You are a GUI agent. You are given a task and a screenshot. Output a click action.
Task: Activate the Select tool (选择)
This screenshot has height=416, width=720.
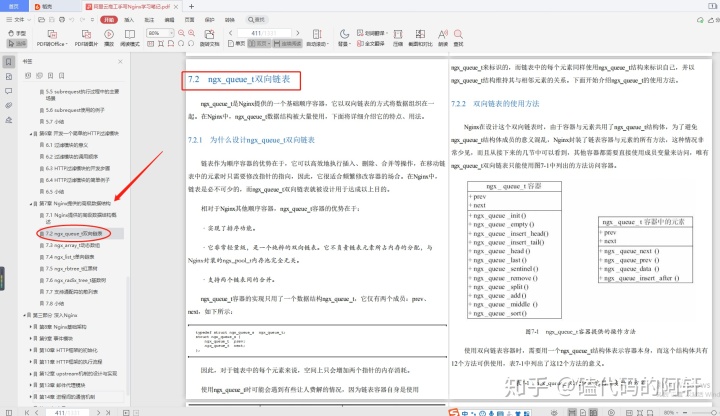point(17,43)
